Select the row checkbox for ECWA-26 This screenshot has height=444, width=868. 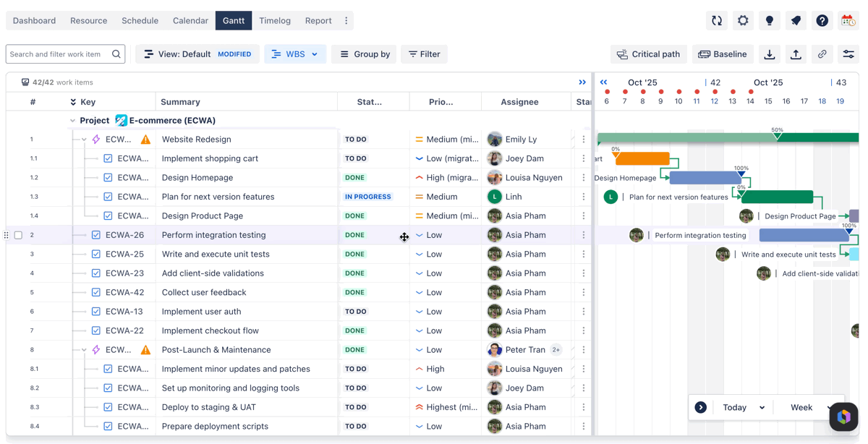[x=19, y=235]
